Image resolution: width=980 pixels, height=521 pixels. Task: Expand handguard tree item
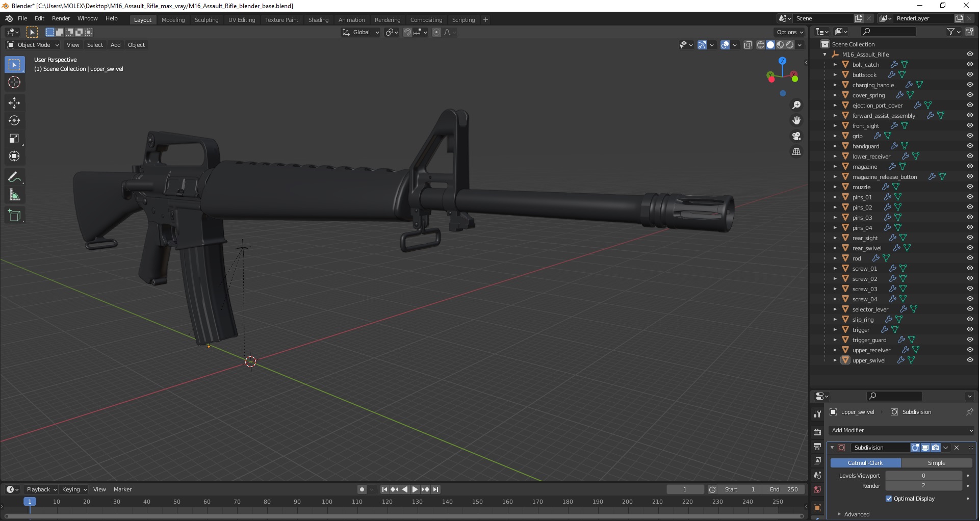click(835, 146)
